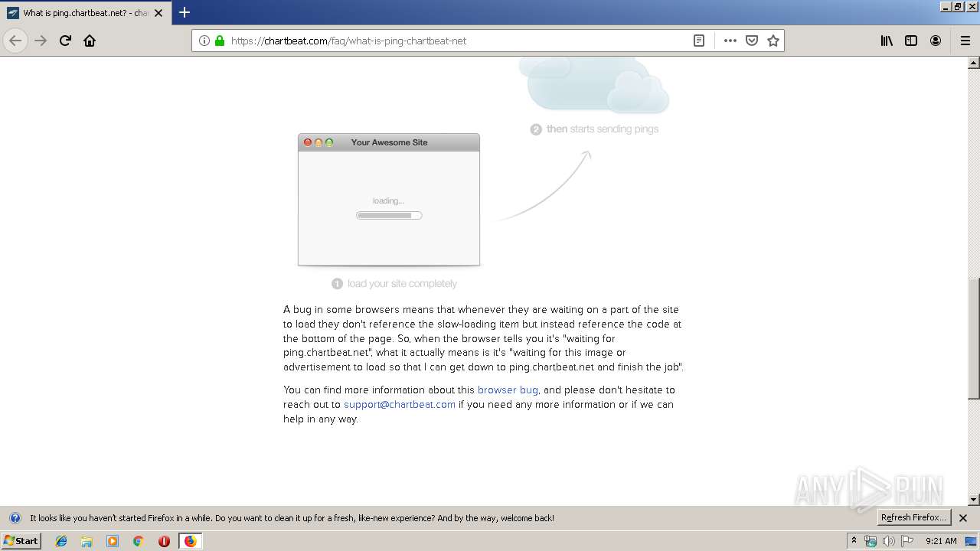
Task: Go back to the previous page
Action: [x=15, y=41]
